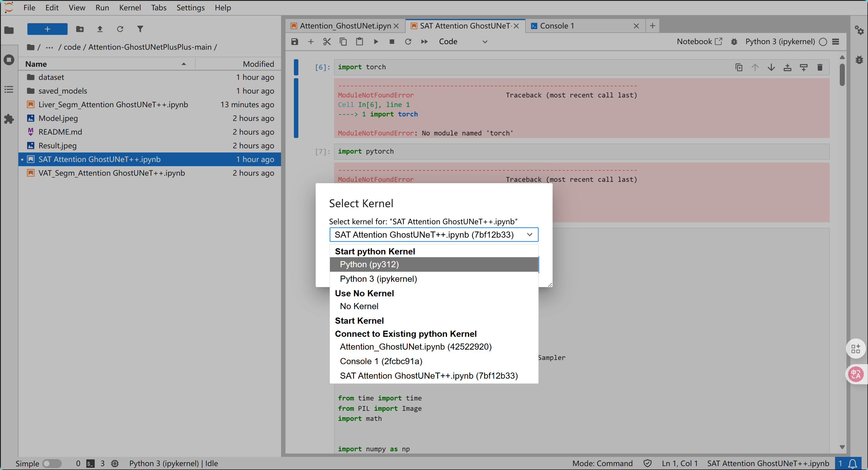This screenshot has width=868, height=470.
Task: Click the Save notebook icon
Action: [294, 41]
